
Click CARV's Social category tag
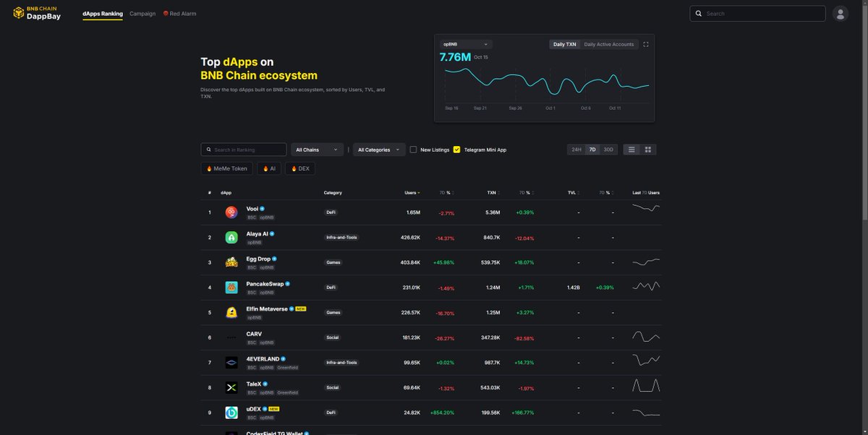(333, 337)
